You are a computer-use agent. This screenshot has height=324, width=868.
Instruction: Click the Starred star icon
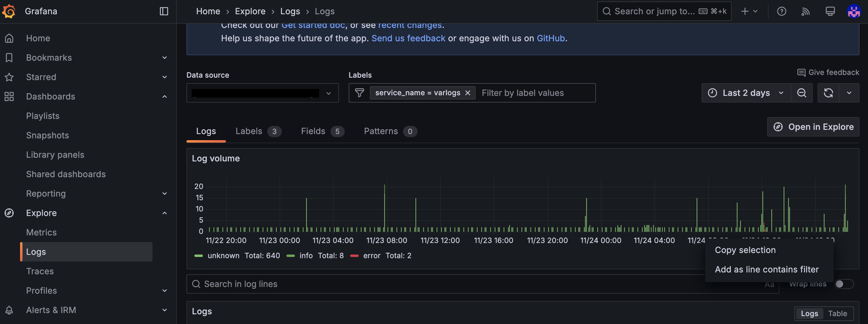point(9,77)
